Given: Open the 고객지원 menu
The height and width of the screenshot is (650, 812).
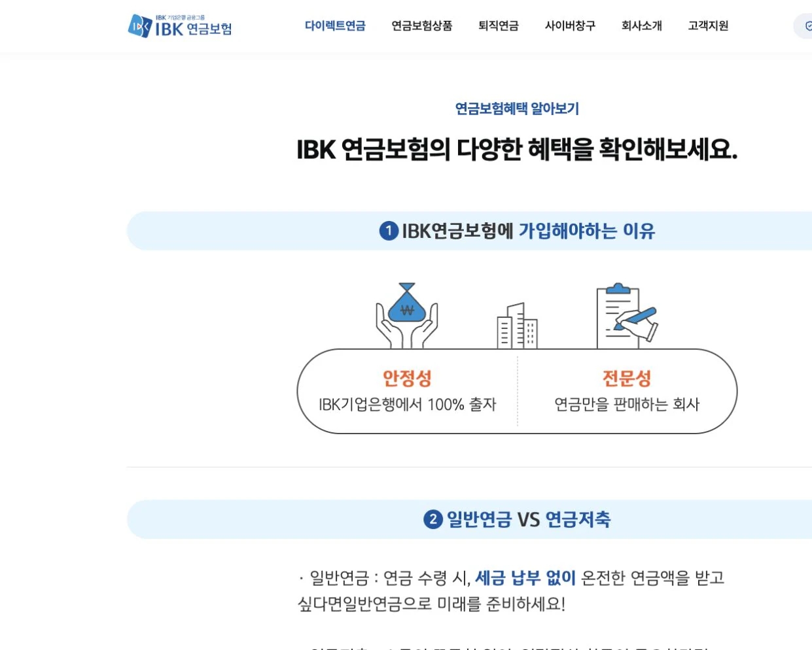Looking at the screenshot, I should pyautogui.click(x=709, y=26).
